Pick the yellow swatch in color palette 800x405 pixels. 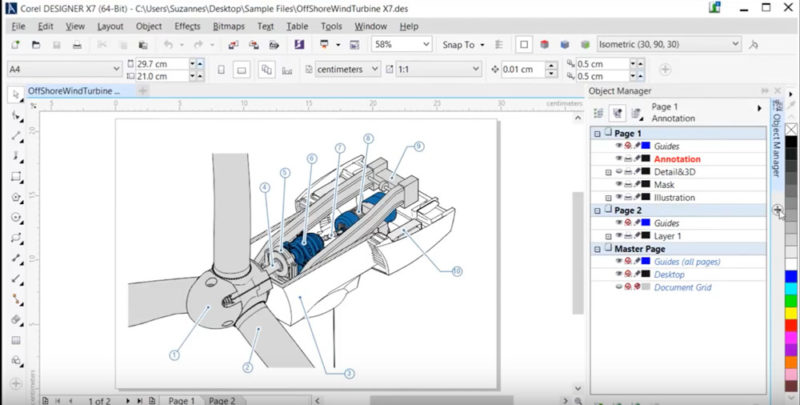791,313
